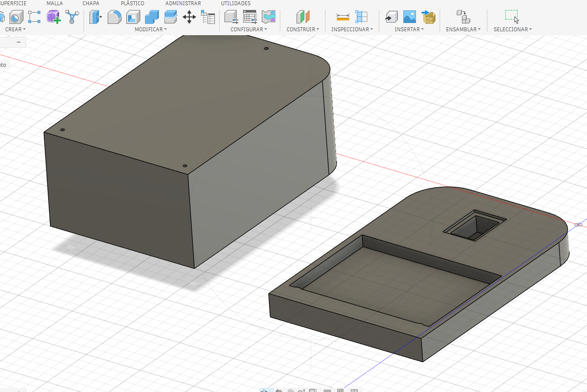Viewport: 587px width, 392px height.
Task: Click the configure model cube icon
Action: coord(231,17)
